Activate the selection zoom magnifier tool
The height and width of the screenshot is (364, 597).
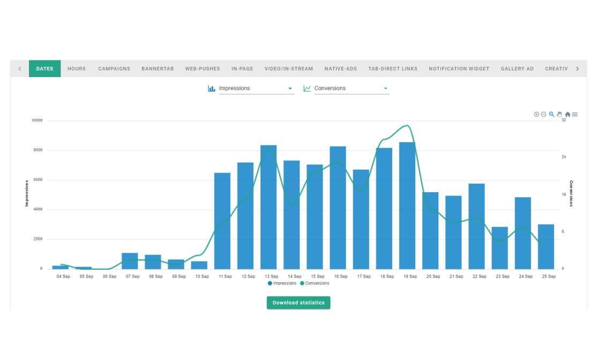click(x=551, y=115)
